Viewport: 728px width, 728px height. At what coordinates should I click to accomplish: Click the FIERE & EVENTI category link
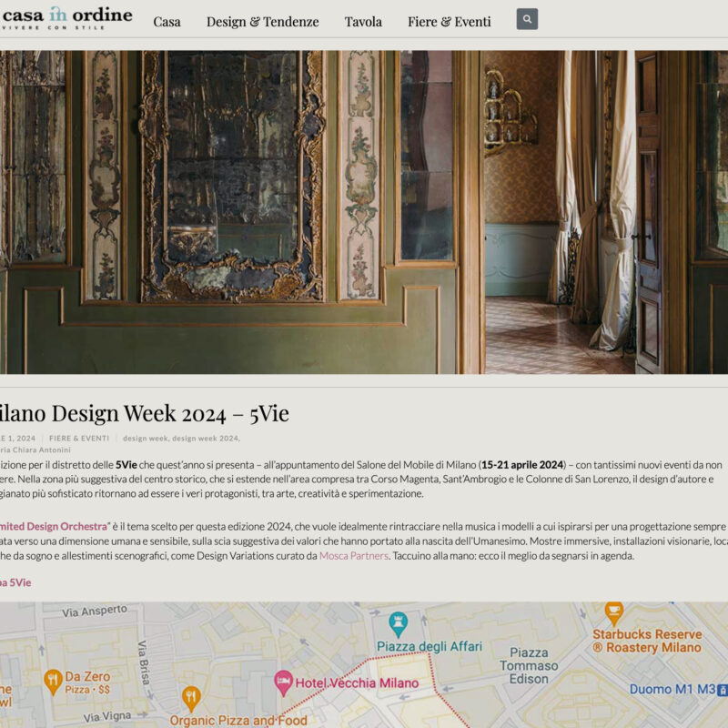[x=79, y=439]
